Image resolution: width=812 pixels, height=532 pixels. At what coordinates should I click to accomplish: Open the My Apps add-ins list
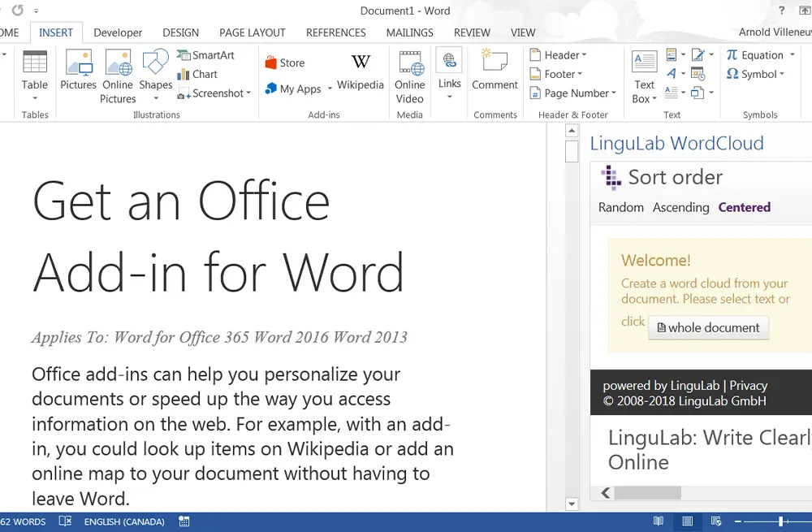click(x=294, y=89)
